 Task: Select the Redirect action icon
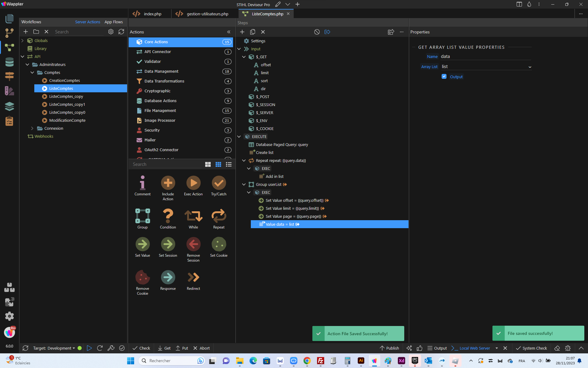(x=193, y=278)
